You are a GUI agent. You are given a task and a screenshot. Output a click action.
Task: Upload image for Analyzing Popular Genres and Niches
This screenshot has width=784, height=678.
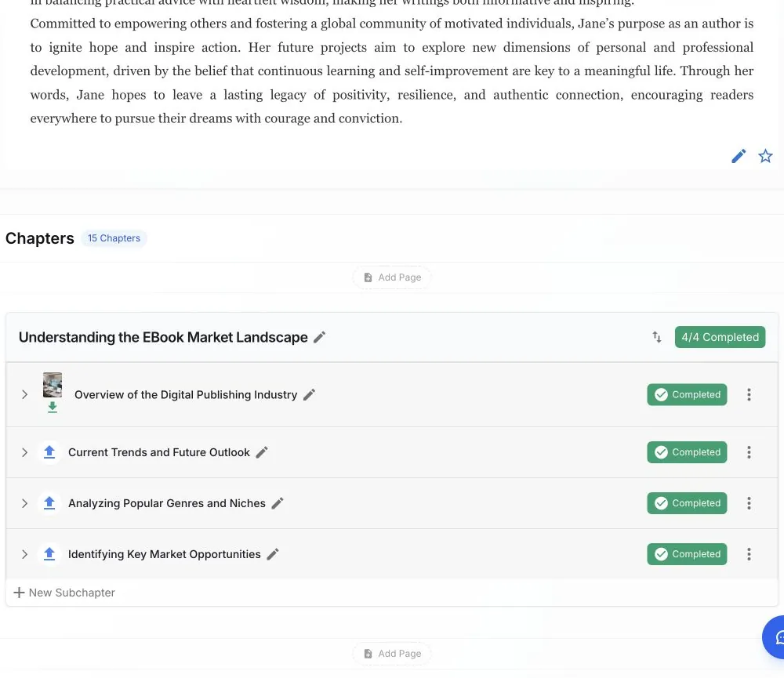(49, 503)
